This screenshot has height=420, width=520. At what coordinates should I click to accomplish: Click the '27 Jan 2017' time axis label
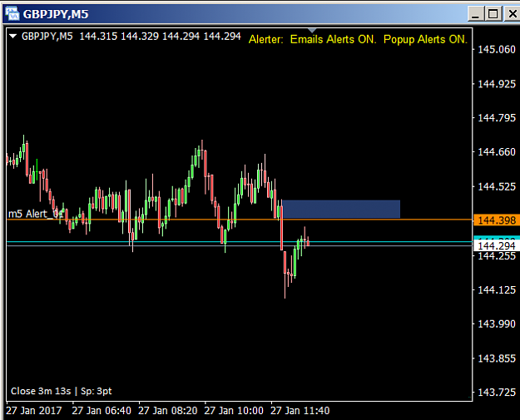34,411
